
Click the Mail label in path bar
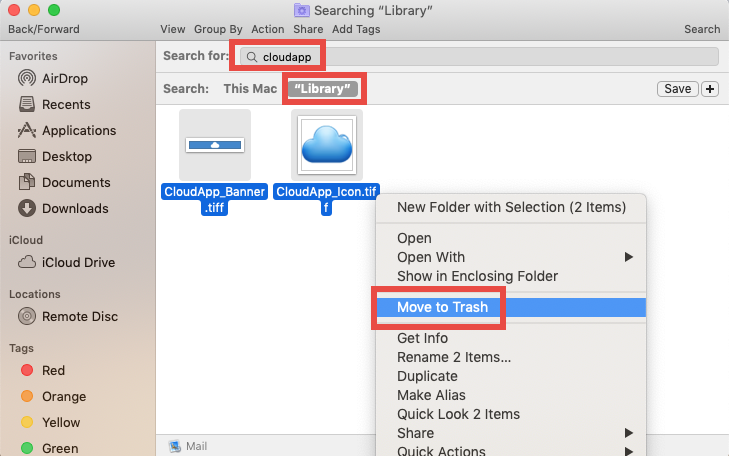196,446
